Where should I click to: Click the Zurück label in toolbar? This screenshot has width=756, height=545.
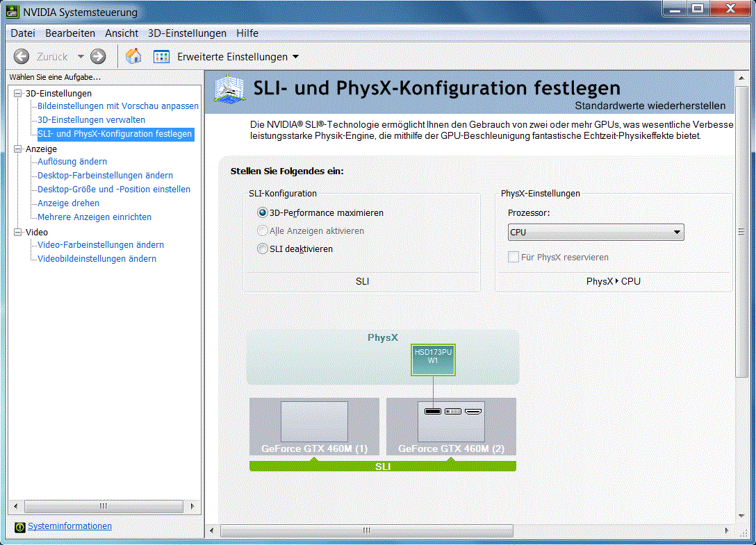pos(52,57)
